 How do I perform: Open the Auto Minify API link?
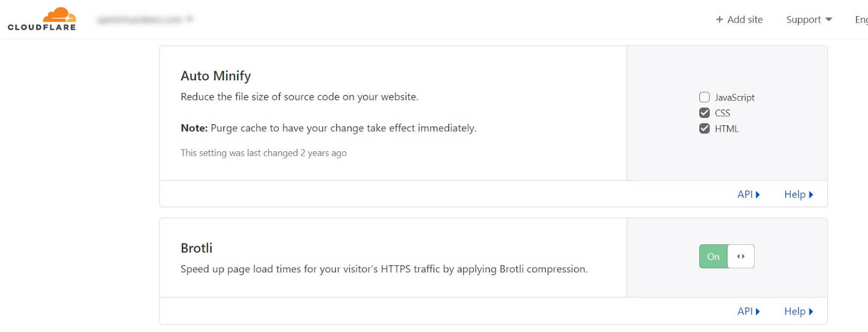coord(749,195)
